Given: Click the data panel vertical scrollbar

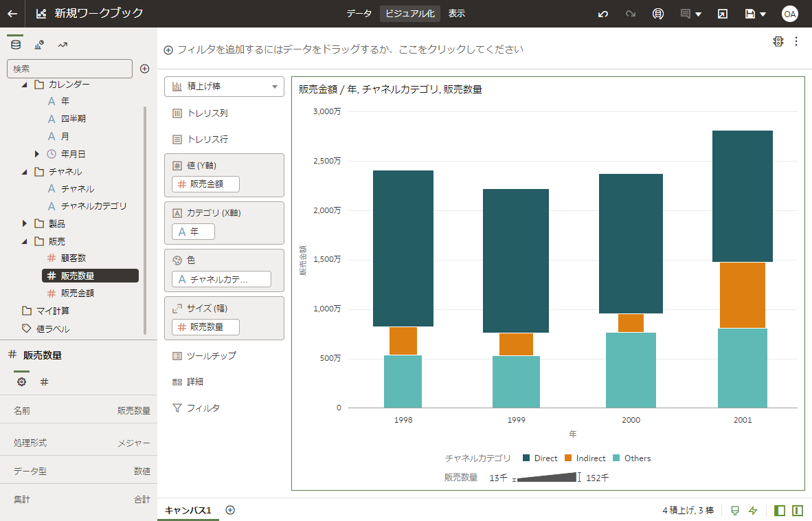Looking at the screenshot, I should [x=145, y=220].
